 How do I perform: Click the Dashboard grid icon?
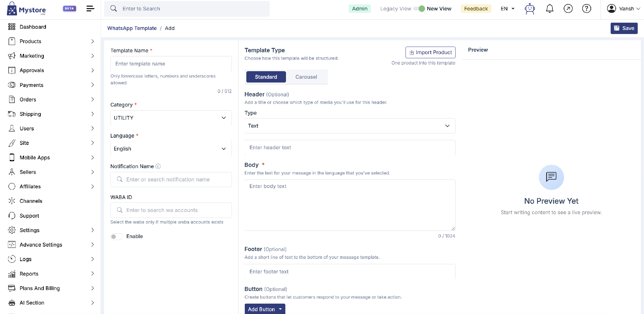click(x=12, y=27)
